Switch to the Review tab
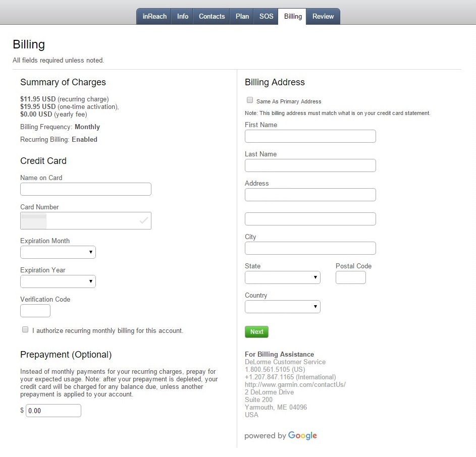Viewport: 476px width, 457px height. pyautogui.click(x=323, y=16)
